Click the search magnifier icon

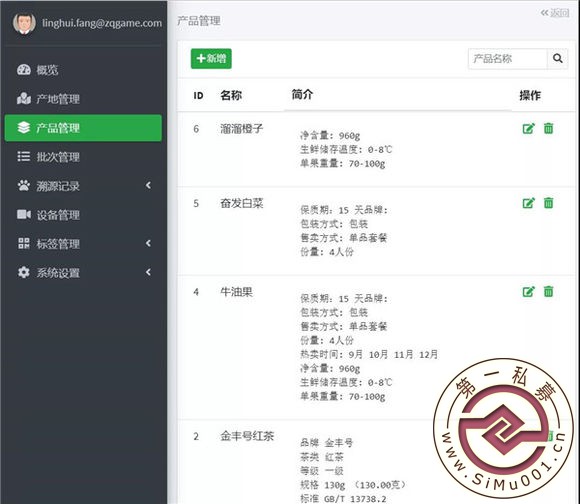coord(557,58)
